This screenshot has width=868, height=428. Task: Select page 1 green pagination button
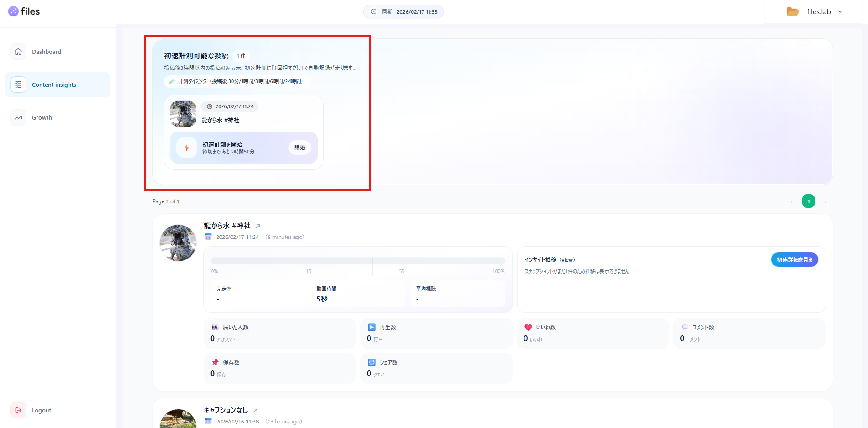(809, 201)
